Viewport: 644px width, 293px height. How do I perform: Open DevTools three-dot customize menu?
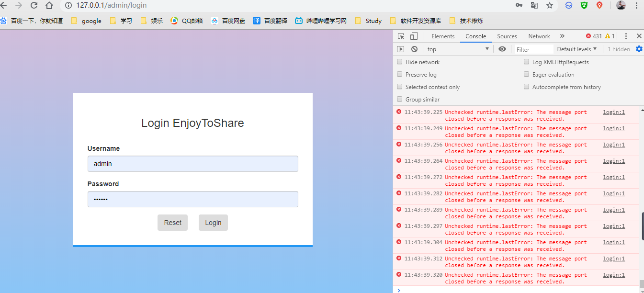pyautogui.click(x=626, y=36)
